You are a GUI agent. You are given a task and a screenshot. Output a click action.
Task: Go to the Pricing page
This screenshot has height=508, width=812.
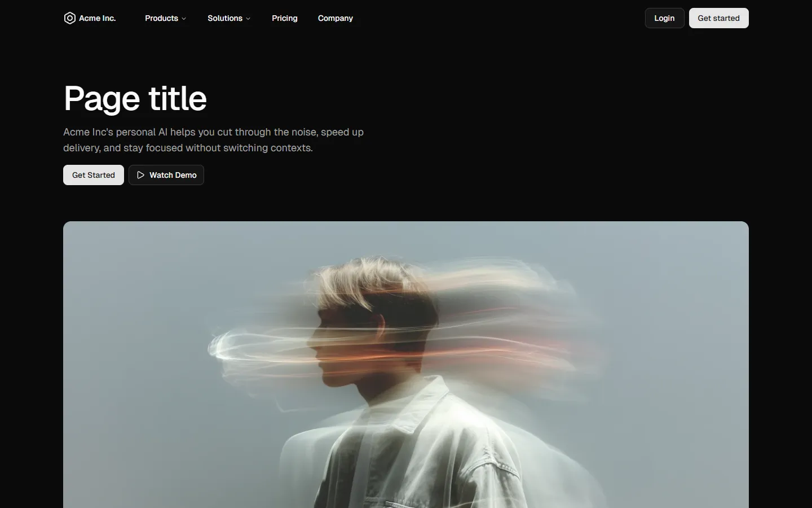[x=285, y=18]
